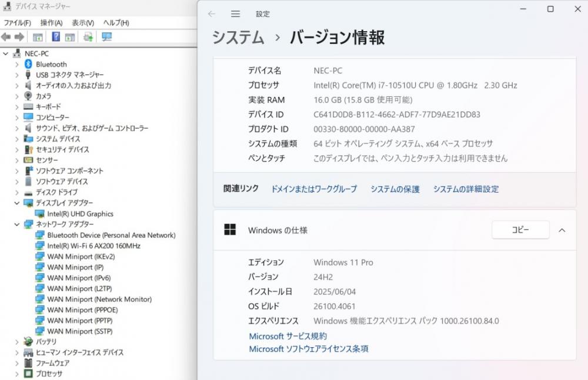Screen dimensions: 588x380
Task: Click the Back arrow in Device Manager toolbar
Action: (6, 37)
